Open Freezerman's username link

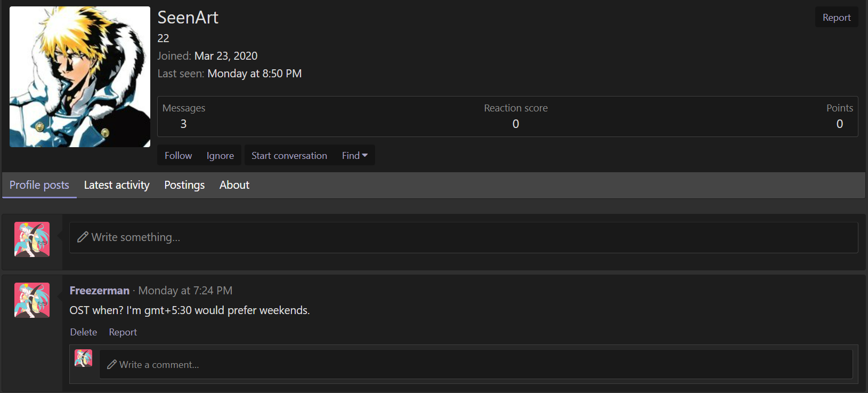pyautogui.click(x=100, y=291)
